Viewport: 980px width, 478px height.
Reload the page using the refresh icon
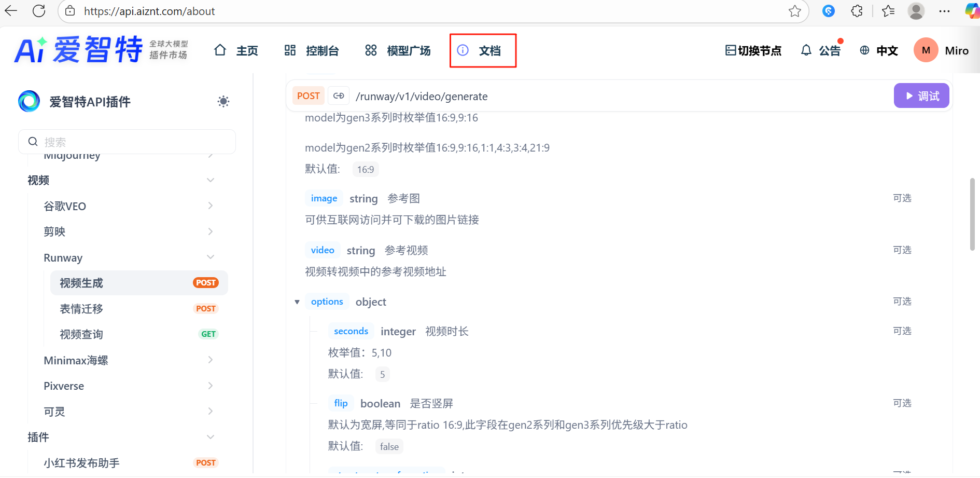pos(39,11)
